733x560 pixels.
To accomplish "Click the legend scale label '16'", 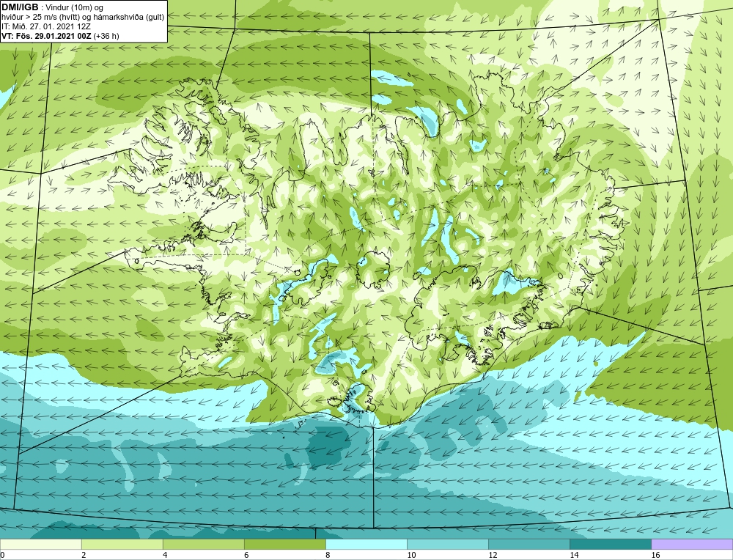I will [x=655, y=555].
